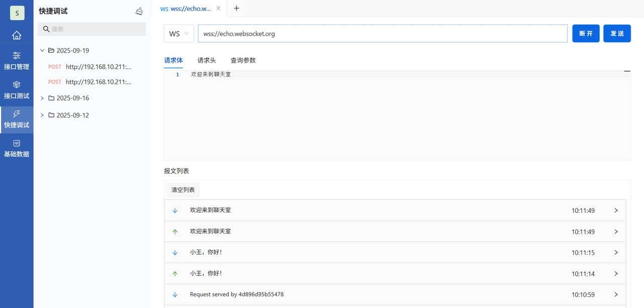The width and height of the screenshot is (644, 308).
Task: Click the down arrow beside 欢迎来到聊天室
Action: pyautogui.click(x=175, y=210)
